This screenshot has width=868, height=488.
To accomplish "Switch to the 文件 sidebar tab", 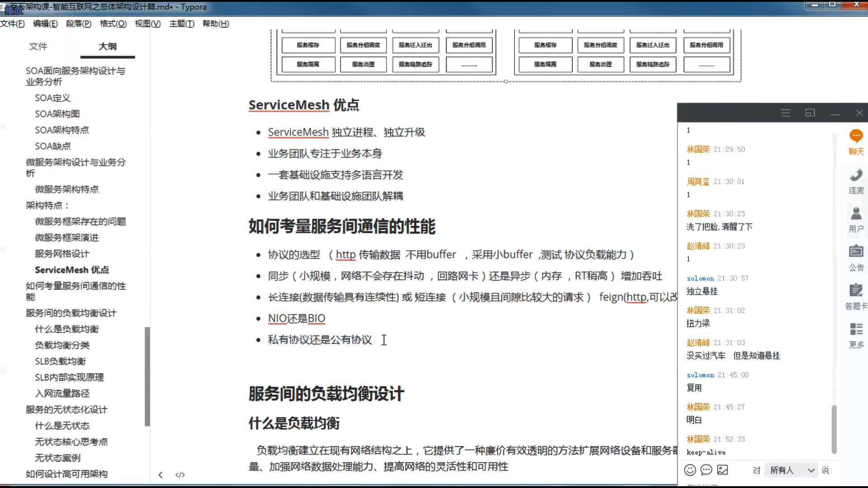I will coord(38,46).
